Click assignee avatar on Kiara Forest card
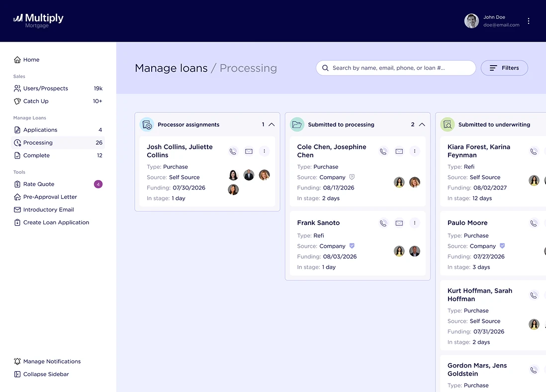 point(534,180)
